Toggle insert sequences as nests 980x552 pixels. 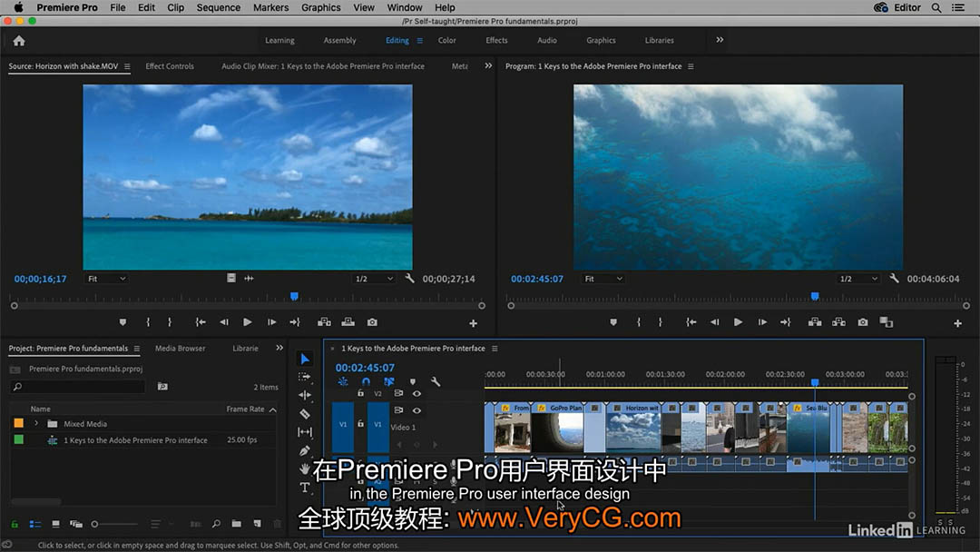point(342,381)
